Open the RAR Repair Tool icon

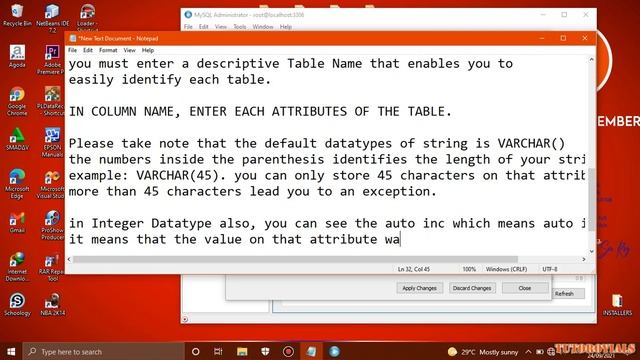tap(51, 268)
